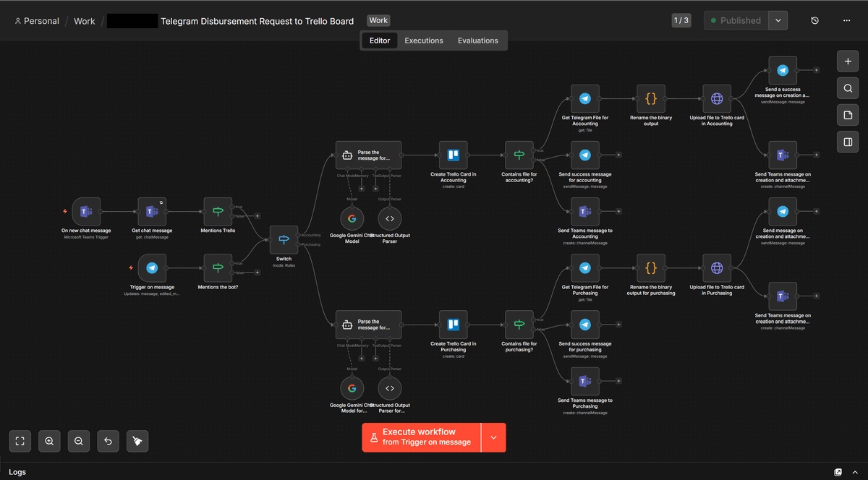This screenshot has width=868, height=480.
Task: Undo the last workflow change
Action: tap(108, 441)
